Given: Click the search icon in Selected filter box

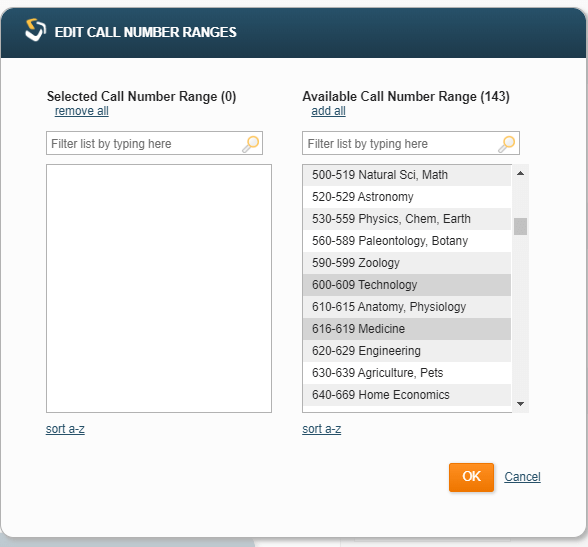Looking at the screenshot, I should pyautogui.click(x=250, y=144).
